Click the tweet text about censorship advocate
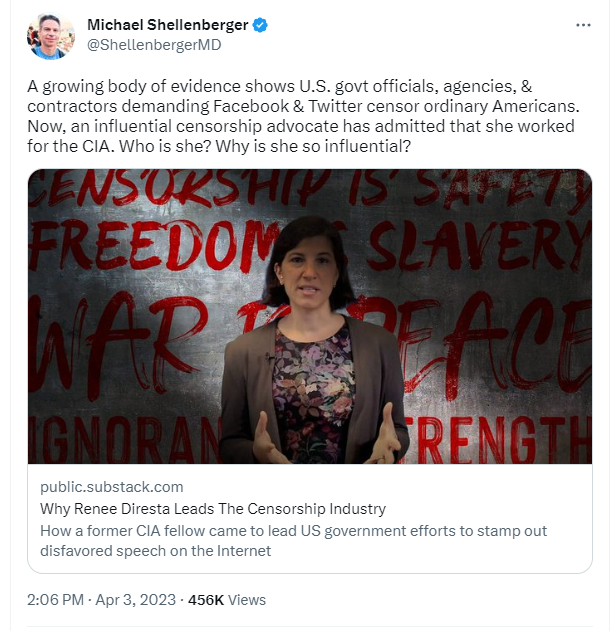 [x=303, y=116]
